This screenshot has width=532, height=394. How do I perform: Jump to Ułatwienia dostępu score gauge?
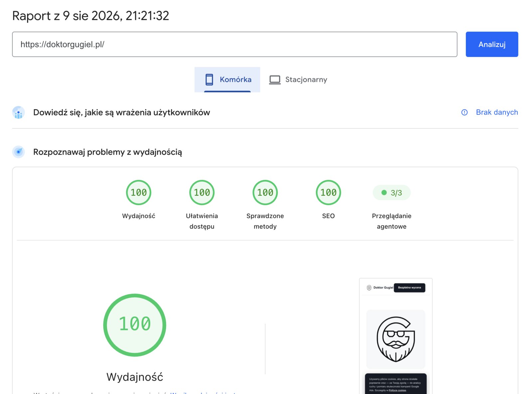[x=202, y=193]
